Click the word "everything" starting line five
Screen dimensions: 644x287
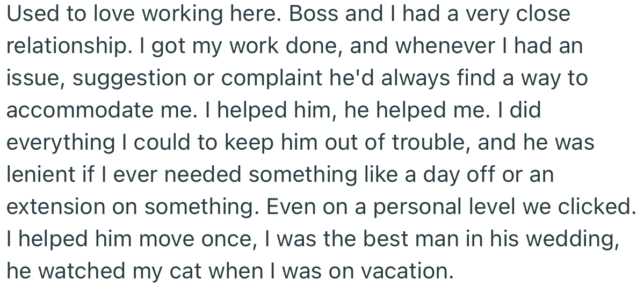pos(61,143)
